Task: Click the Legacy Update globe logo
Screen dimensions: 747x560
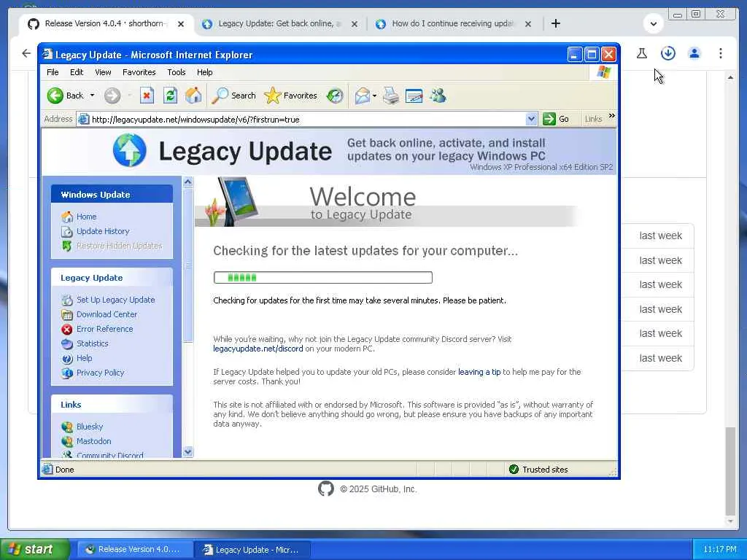Action: (x=130, y=150)
